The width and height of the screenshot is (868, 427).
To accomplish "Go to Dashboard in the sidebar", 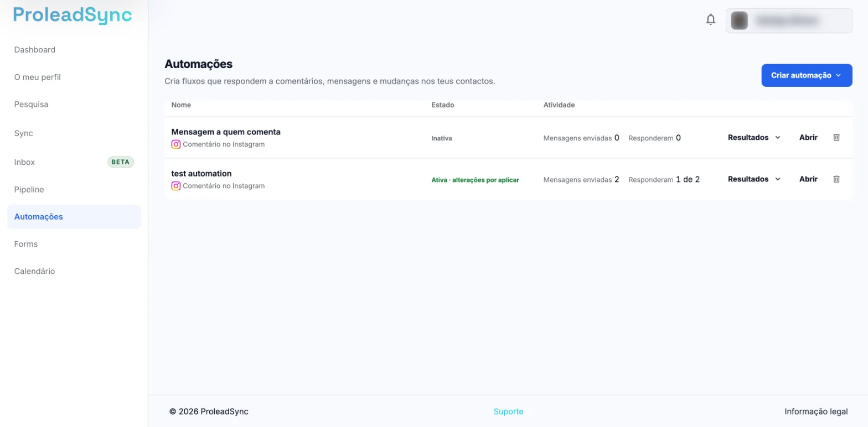I will pos(35,50).
